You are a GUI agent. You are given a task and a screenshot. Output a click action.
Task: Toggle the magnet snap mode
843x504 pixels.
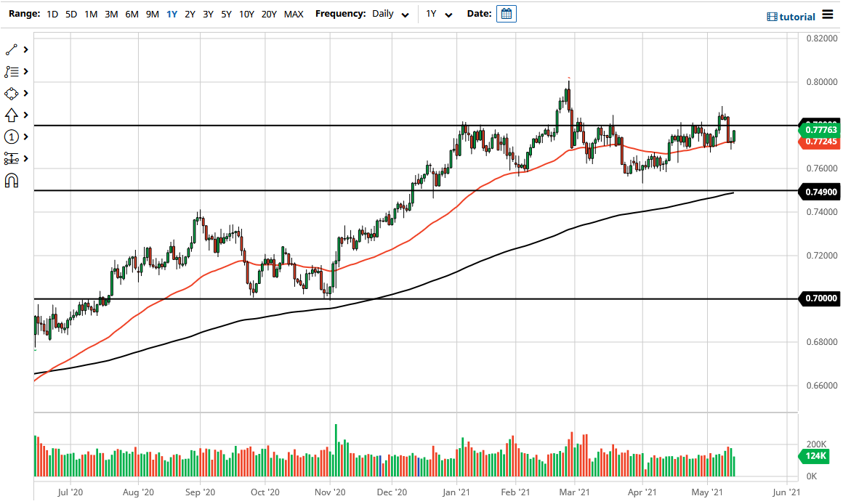coord(12,181)
